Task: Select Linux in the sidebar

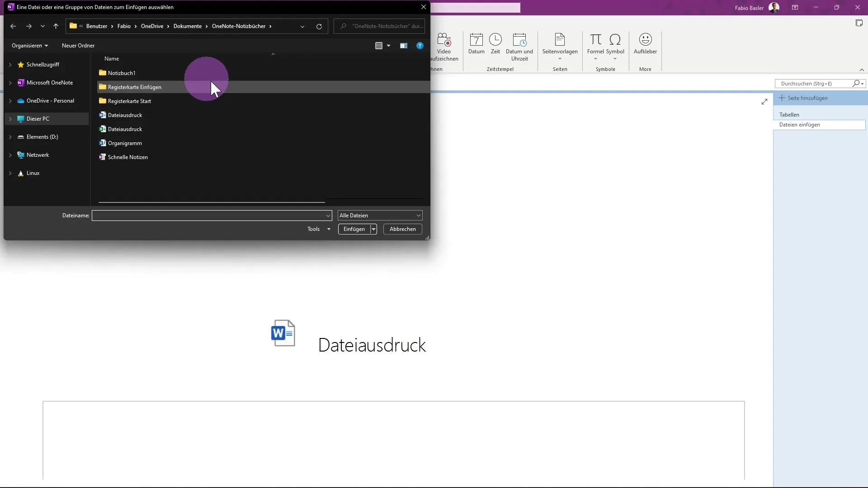Action: click(33, 173)
